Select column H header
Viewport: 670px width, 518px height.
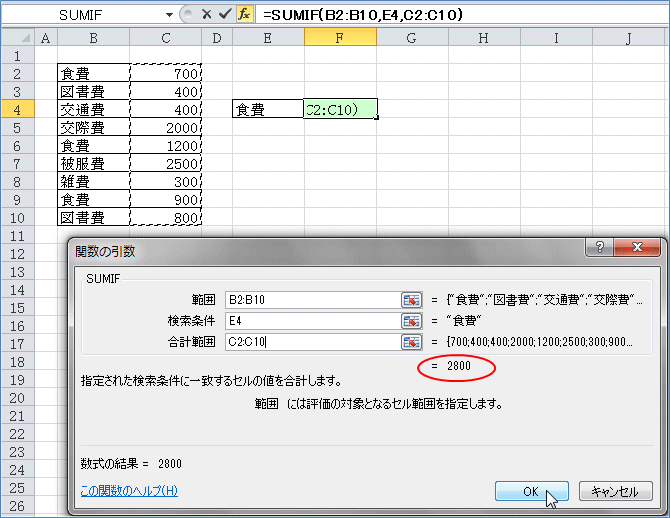click(x=484, y=38)
